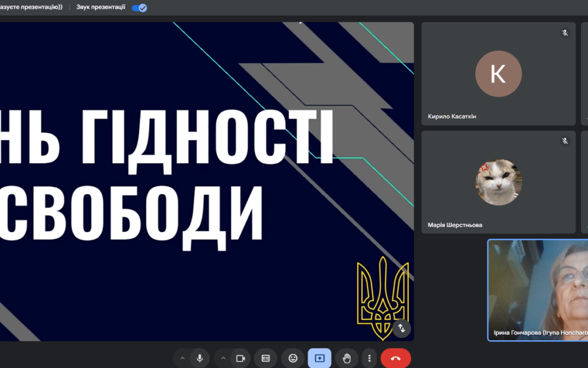Image resolution: width=588 pixels, height=368 pixels.
Task: Click the name label Кирило Касаткін
Action: (x=452, y=117)
